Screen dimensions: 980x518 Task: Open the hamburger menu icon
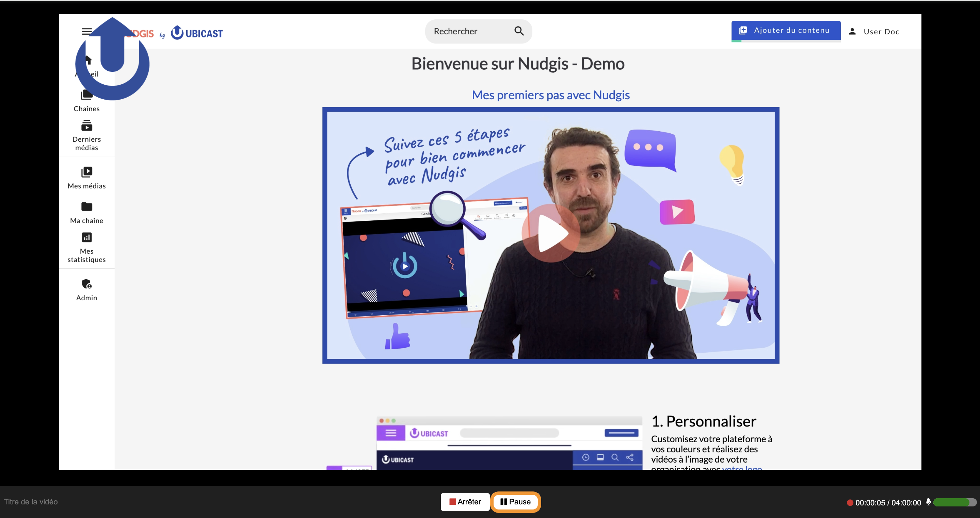(x=87, y=32)
